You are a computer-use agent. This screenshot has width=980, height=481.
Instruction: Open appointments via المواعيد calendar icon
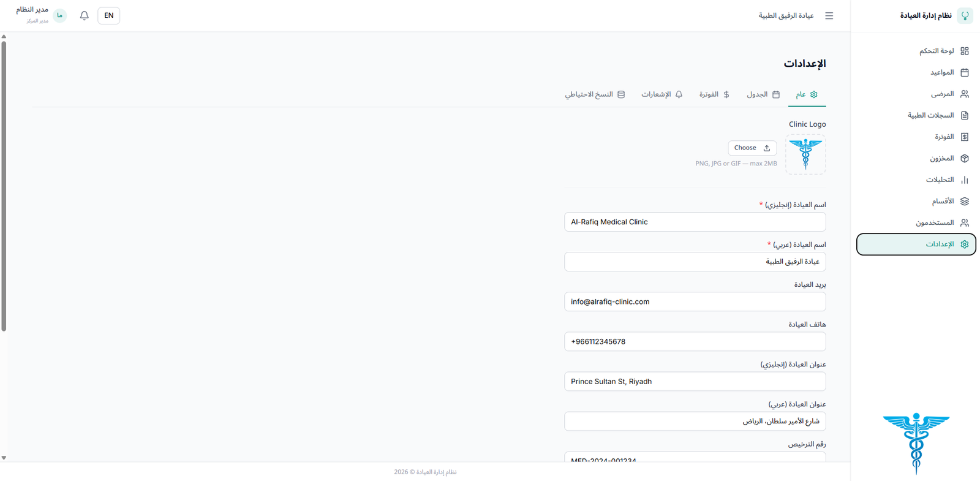964,72
